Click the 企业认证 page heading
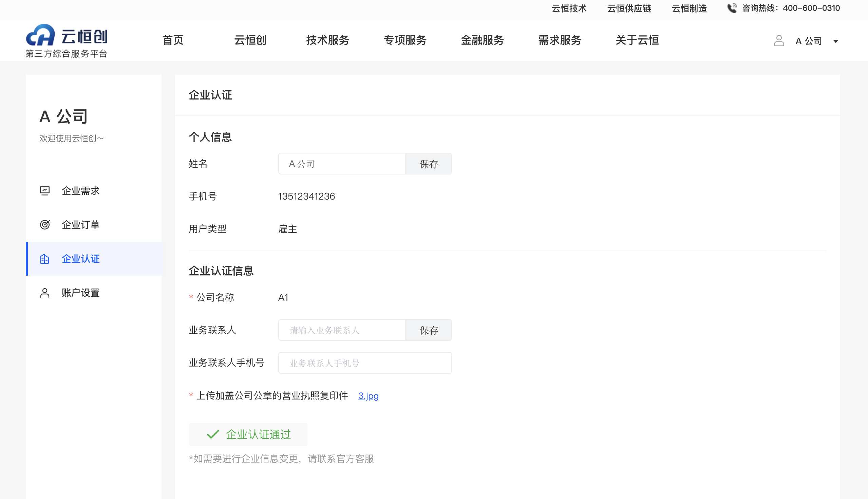Image resolution: width=868 pixels, height=499 pixels. click(210, 95)
